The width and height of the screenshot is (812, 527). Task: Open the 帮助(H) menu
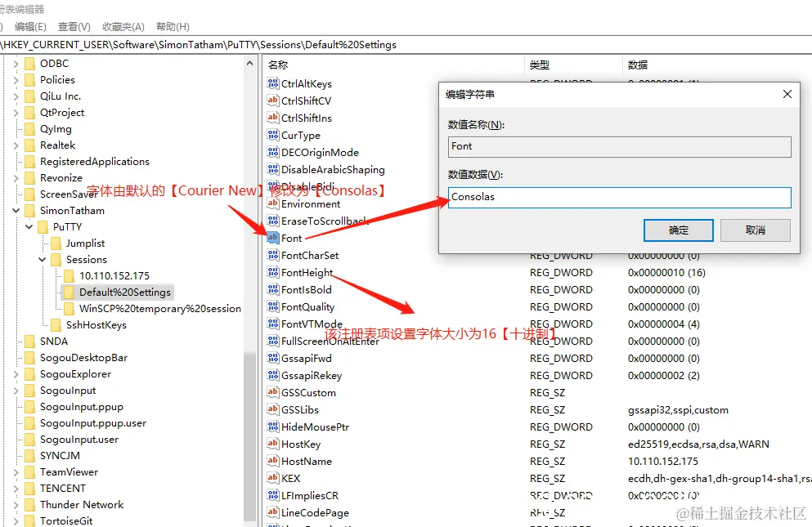click(173, 26)
